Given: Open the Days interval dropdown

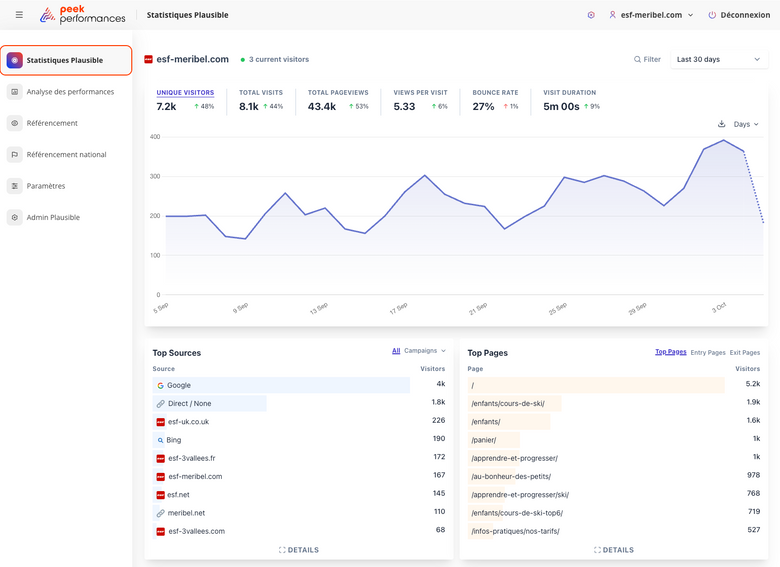Looking at the screenshot, I should pos(746,124).
